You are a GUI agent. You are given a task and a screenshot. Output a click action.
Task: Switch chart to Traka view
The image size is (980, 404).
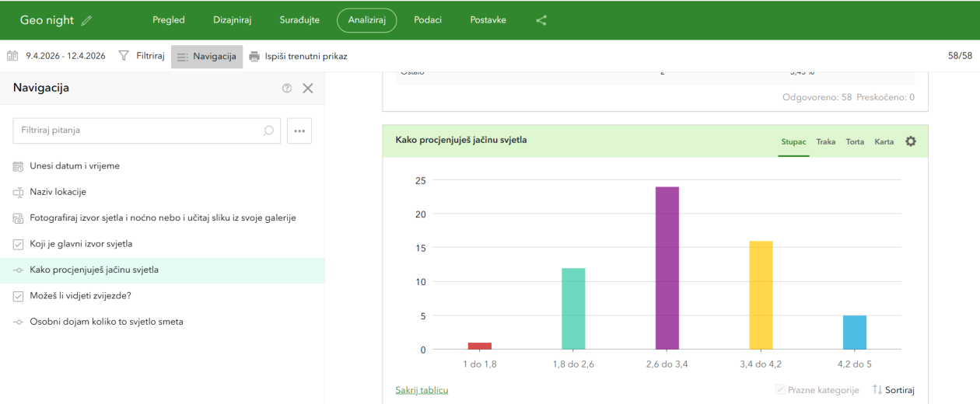[826, 142]
